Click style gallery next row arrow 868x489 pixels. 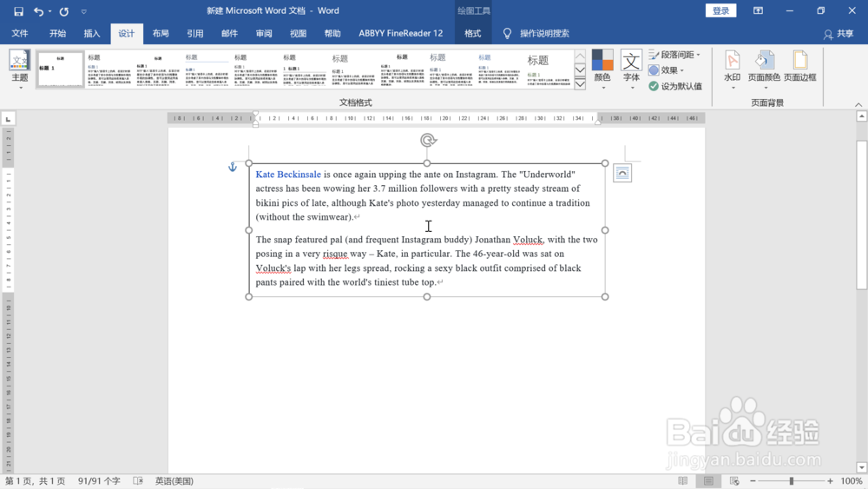pyautogui.click(x=580, y=69)
